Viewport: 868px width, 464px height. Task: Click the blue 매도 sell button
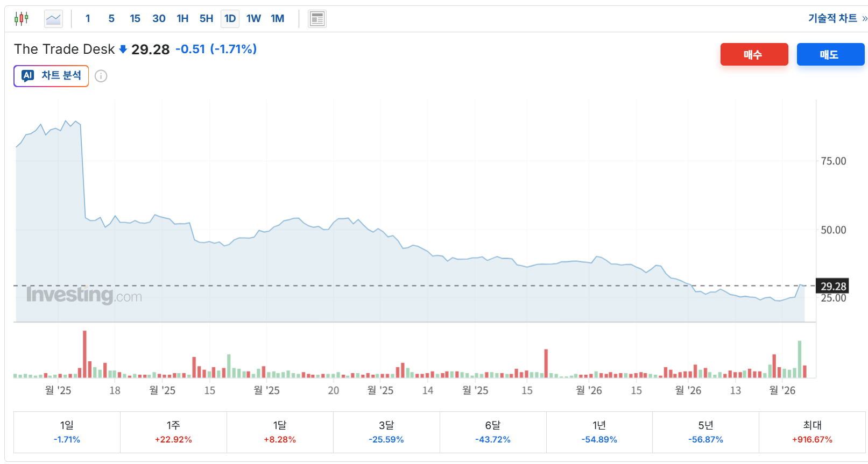pyautogui.click(x=830, y=54)
